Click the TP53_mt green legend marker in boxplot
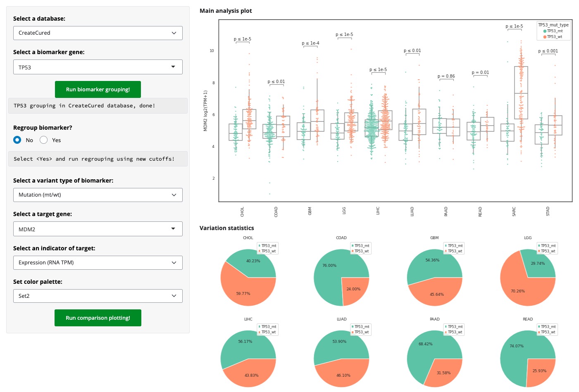The image size is (579, 392). 545,31
